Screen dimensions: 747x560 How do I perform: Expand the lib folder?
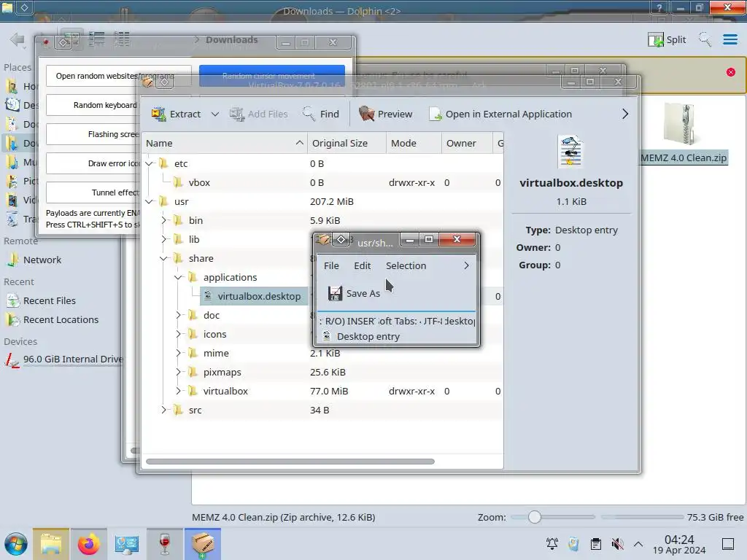pos(163,239)
